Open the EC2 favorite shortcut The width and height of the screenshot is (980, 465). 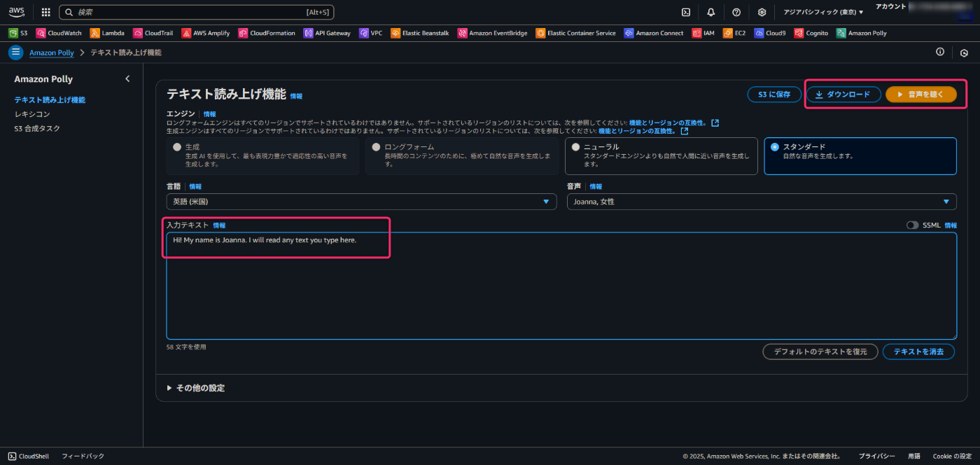[x=735, y=33]
